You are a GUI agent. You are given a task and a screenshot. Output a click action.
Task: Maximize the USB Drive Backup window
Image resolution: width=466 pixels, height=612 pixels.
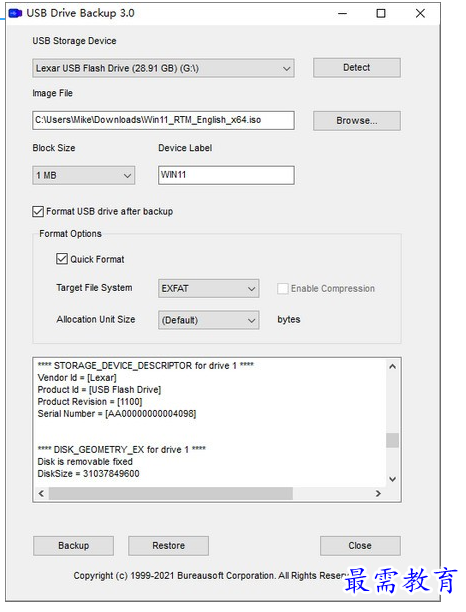coord(381,14)
